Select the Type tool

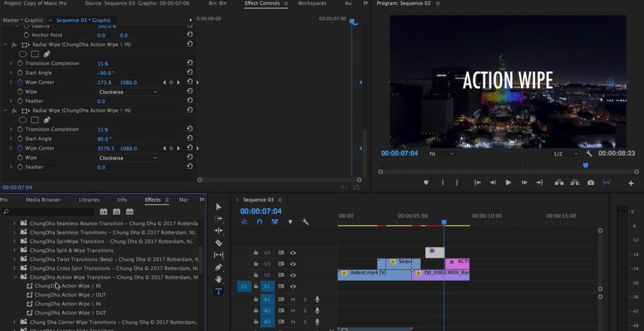[x=218, y=291]
